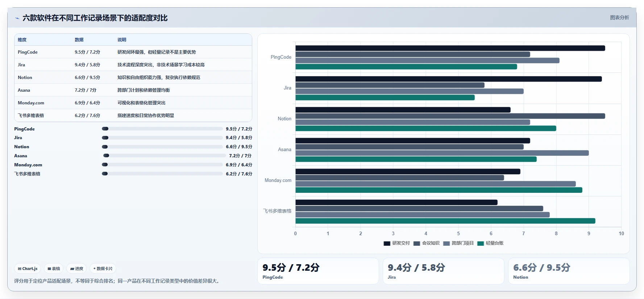Screen dimensions: 644x299
Task: Click the Jira progress bar
Action: [x=162, y=138]
